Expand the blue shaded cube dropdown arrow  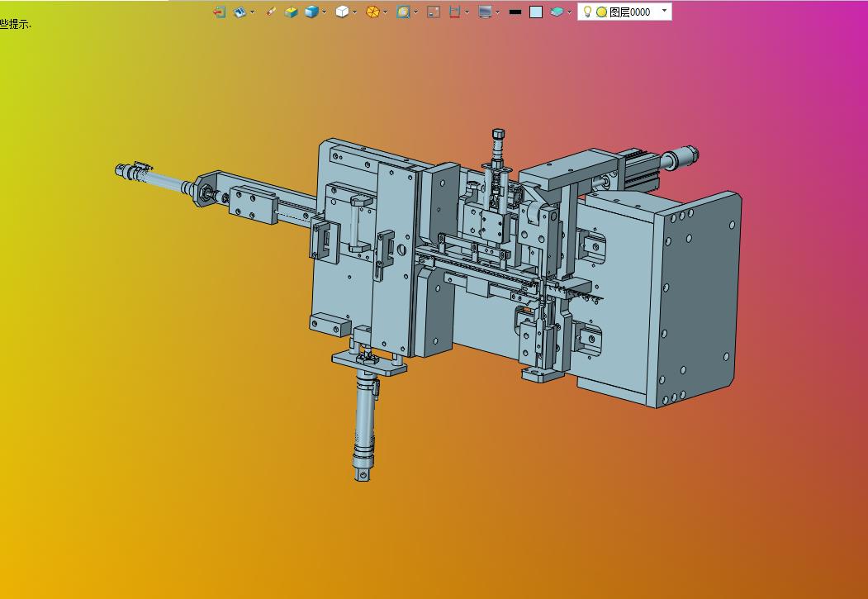click(x=325, y=12)
